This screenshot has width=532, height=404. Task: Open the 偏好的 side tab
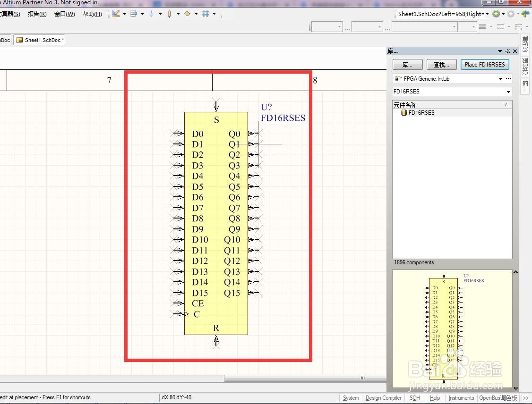[525, 44]
